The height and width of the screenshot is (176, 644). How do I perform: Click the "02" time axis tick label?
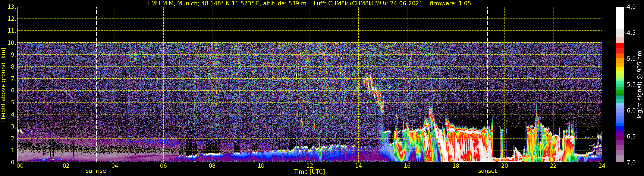click(x=66, y=166)
